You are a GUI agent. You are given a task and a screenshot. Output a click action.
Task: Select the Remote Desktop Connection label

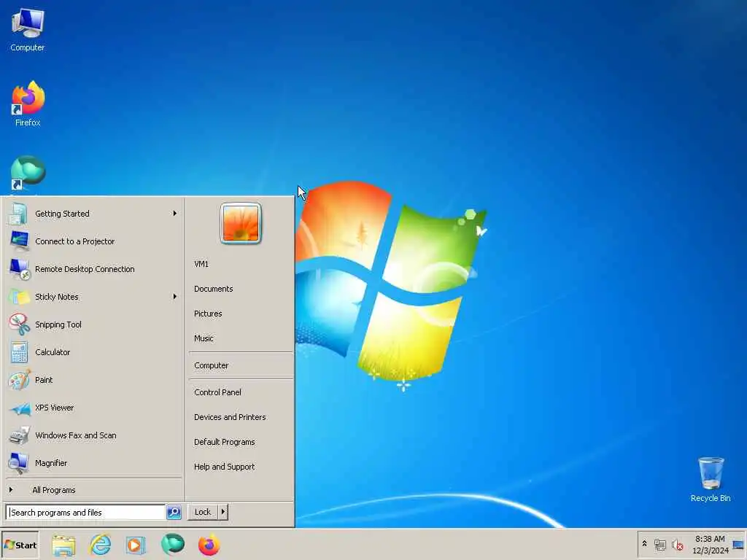[x=85, y=269]
